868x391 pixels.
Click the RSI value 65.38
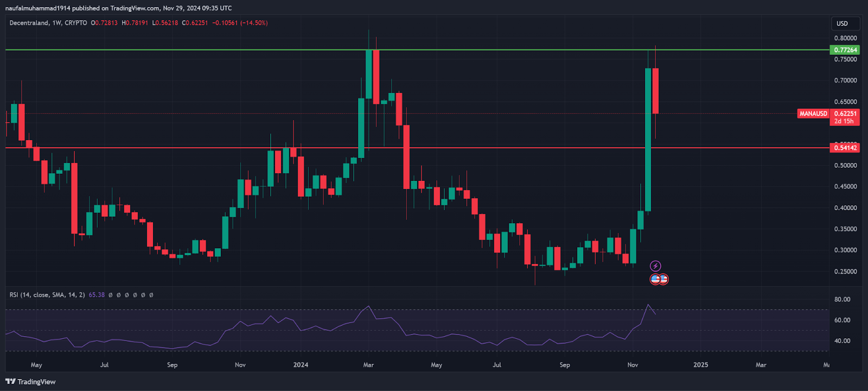point(97,295)
